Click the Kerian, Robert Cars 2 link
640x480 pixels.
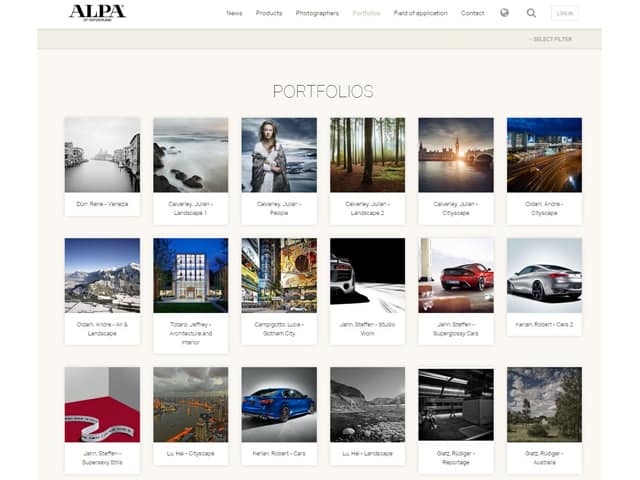tap(544, 324)
